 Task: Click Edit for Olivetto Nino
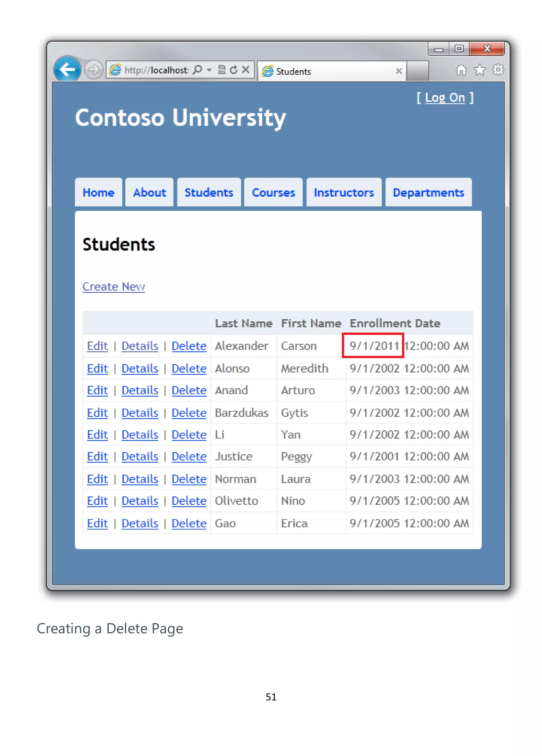(x=97, y=501)
